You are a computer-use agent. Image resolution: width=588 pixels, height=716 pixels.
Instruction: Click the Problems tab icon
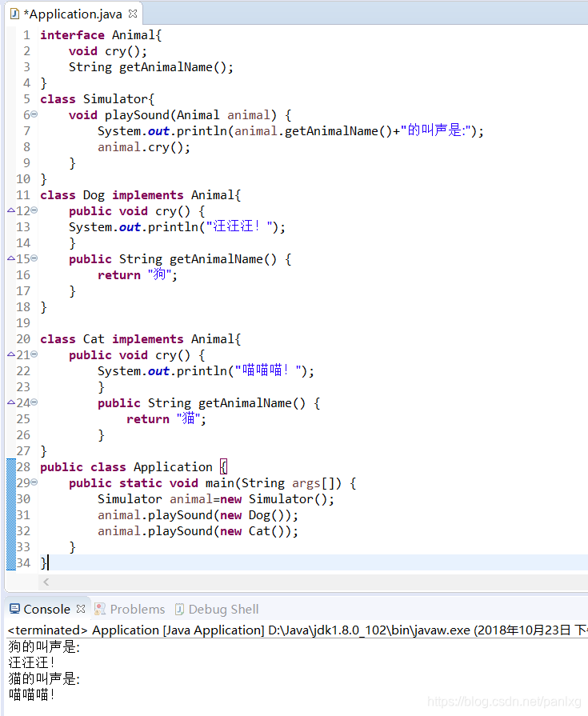[x=99, y=609]
